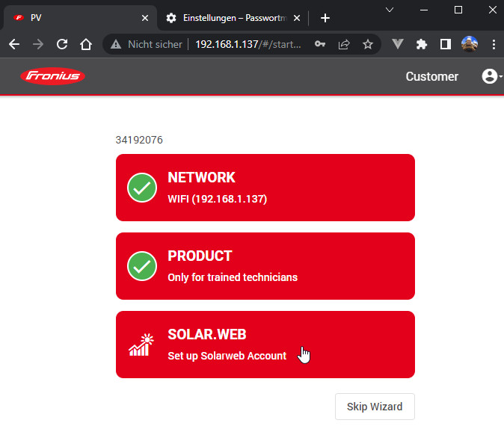Viewport: 504px width, 435px height.
Task: Reload the current page
Action: [x=62, y=45]
